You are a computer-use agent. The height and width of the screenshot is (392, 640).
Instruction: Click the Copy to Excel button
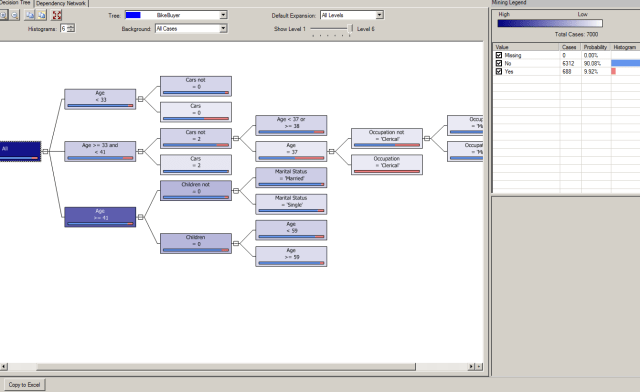(24, 385)
